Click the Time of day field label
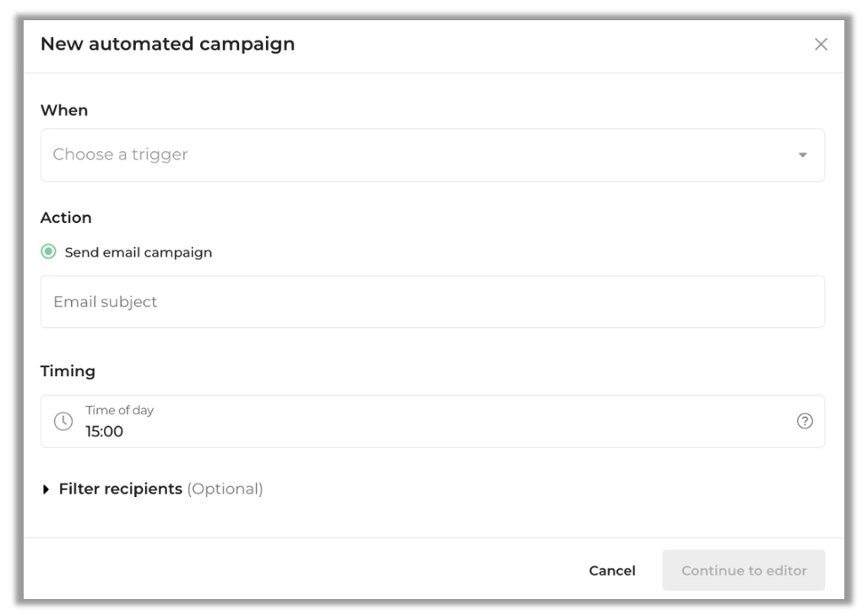This screenshot has height=616, width=868. point(120,411)
